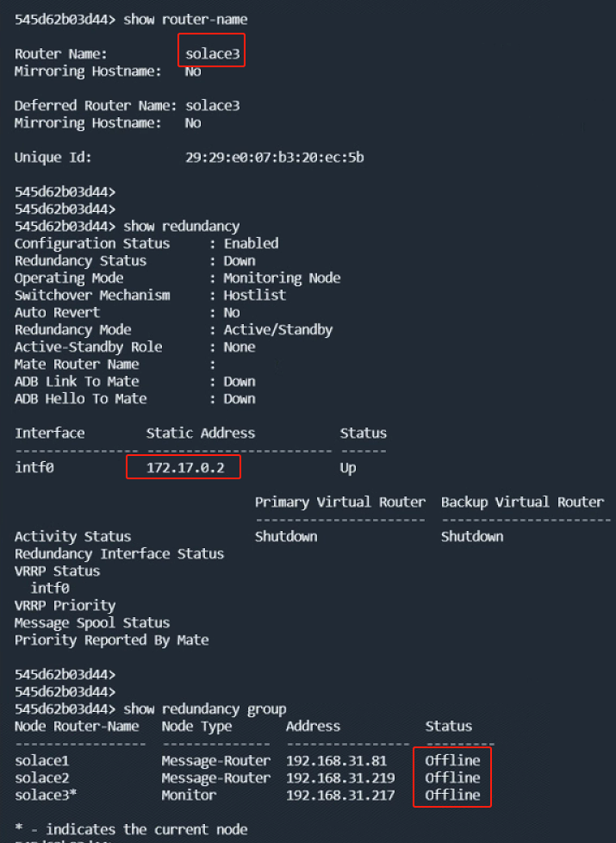Click the highlighted router name solace3
The image size is (616, 843).
tap(212, 53)
